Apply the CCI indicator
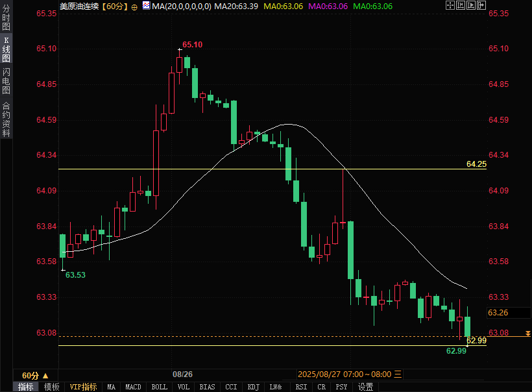Viewport: 532px width, 392px height. click(231, 387)
